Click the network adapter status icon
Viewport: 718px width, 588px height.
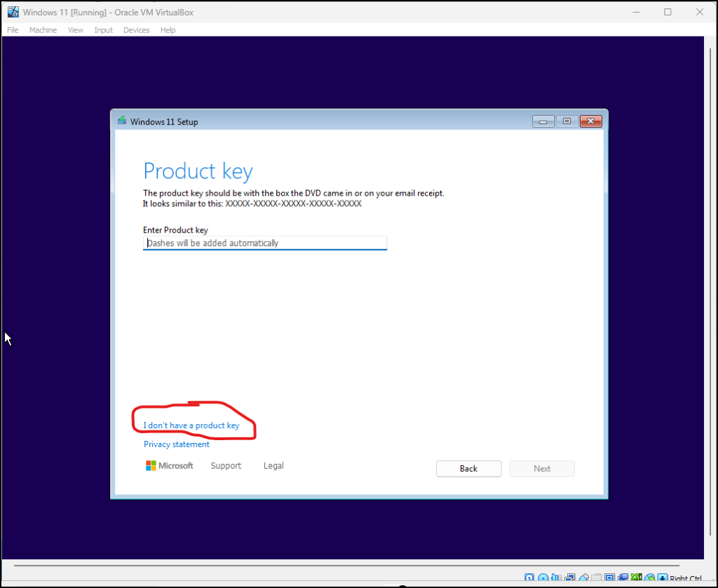(569, 578)
